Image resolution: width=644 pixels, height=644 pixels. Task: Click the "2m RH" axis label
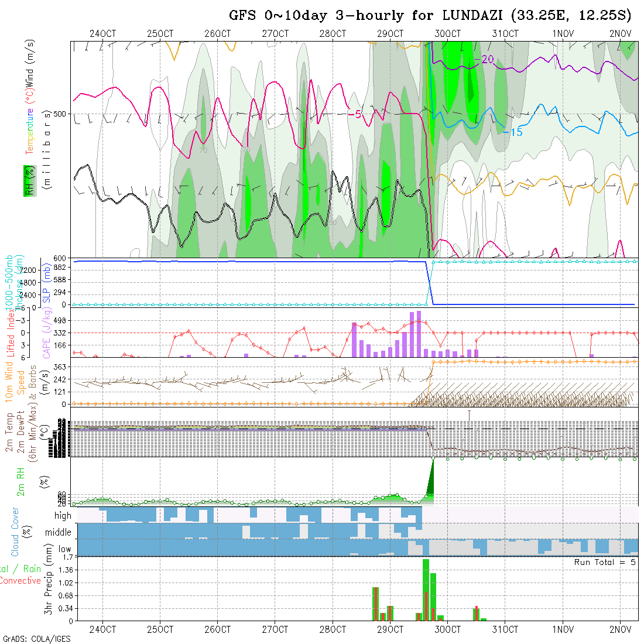pyautogui.click(x=21, y=481)
